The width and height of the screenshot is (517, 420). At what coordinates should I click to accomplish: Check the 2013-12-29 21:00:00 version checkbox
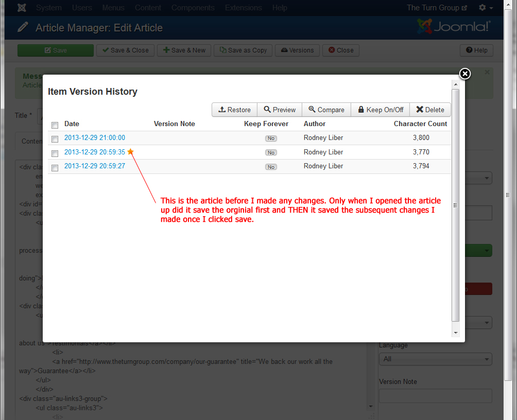(x=55, y=139)
